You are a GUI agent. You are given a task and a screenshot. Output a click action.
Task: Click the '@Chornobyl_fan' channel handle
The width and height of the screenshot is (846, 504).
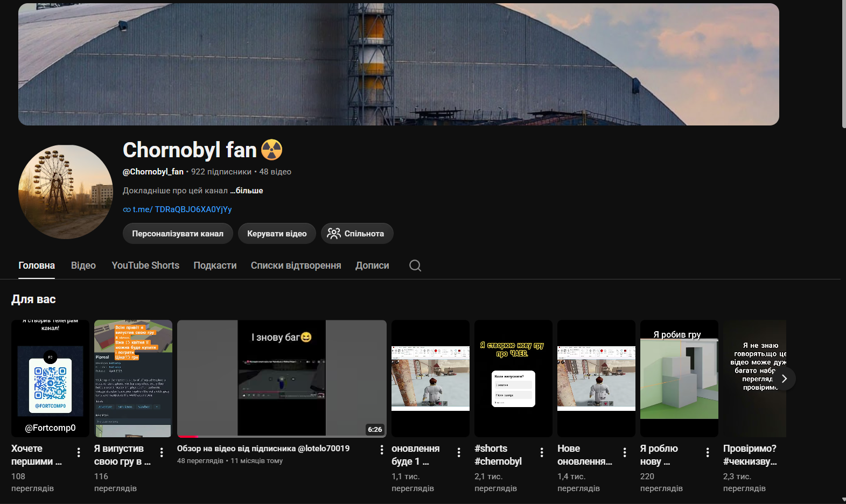point(153,172)
